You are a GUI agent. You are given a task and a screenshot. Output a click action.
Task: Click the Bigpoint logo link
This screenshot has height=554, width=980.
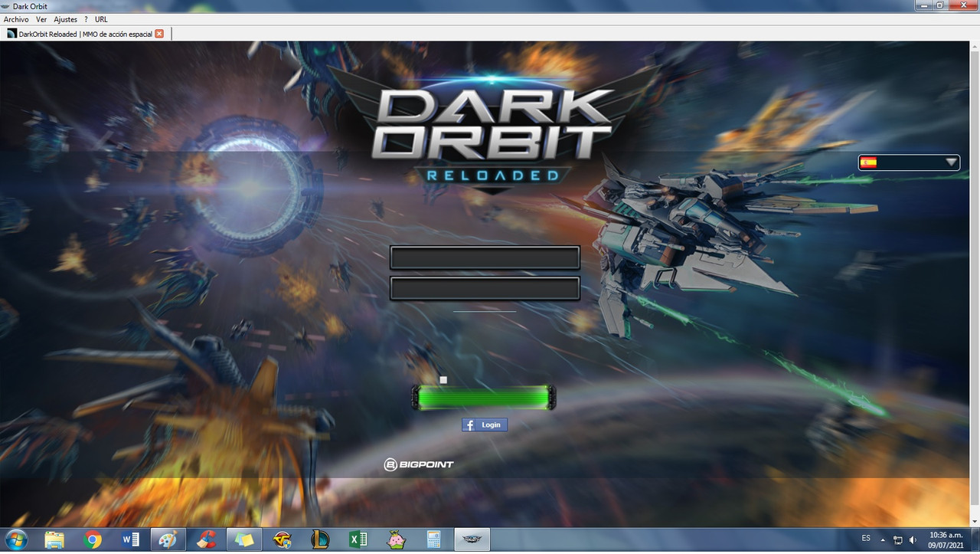coord(419,464)
